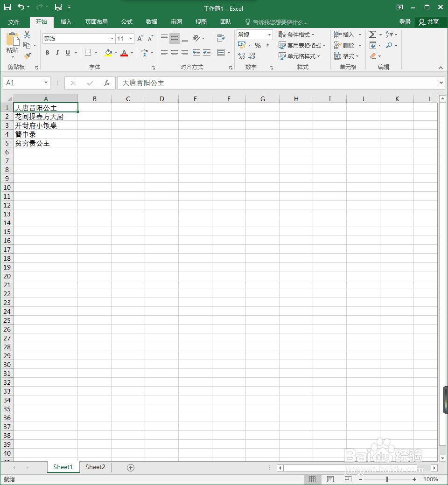Open the font name dropdown
This screenshot has height=485, width=448.
click(112, 39)
